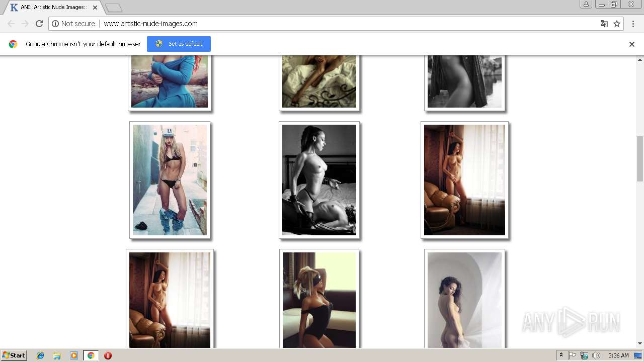Open file explorer folder in taskbar
The height and width of the screenshot is (362, 644).
point(57,355)
